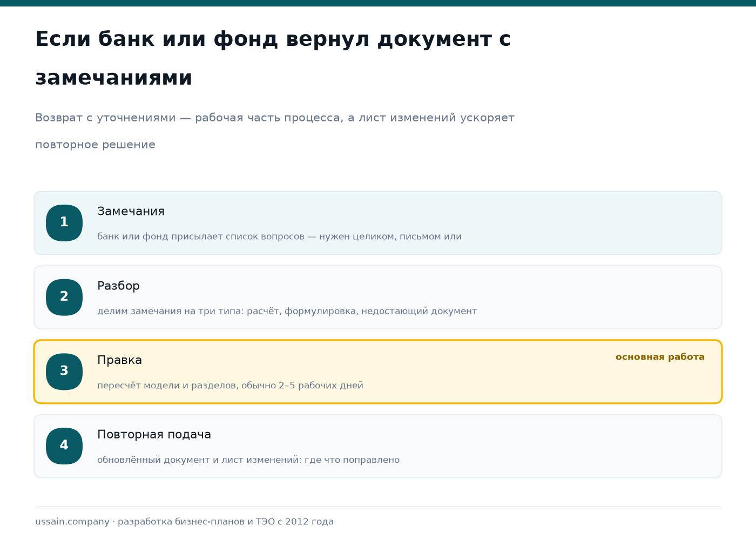
Task: Click the description starting 'делим замечания на три типа'
Action: (x=287, y=311)
